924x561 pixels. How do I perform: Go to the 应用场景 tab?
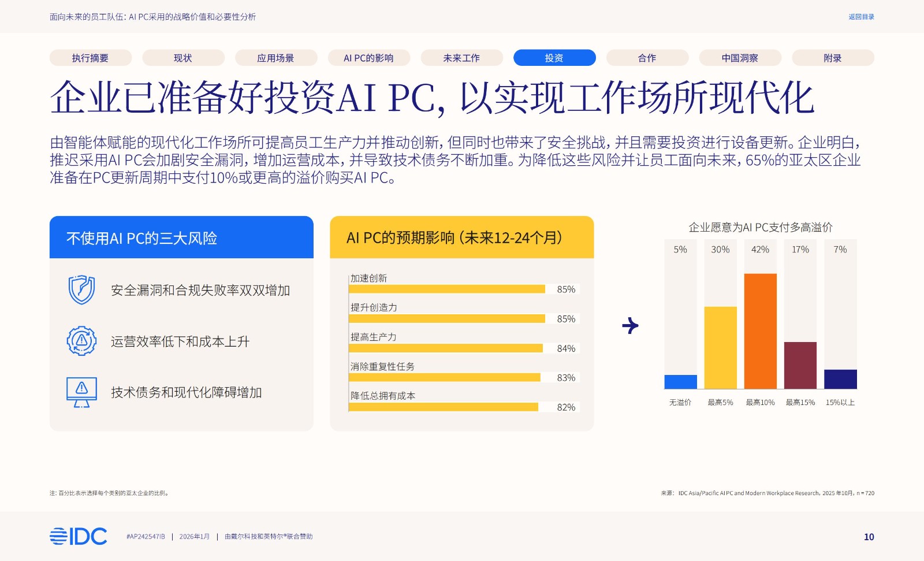[275, 58]
